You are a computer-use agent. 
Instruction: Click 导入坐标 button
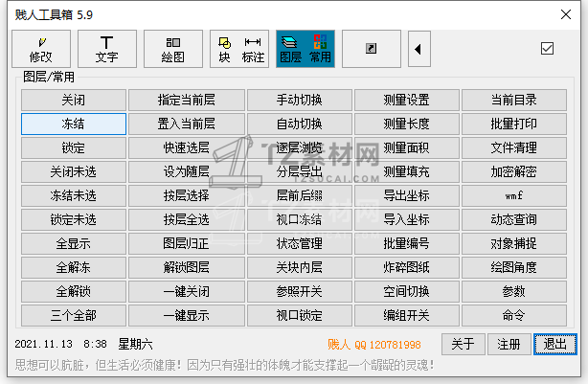407,220
